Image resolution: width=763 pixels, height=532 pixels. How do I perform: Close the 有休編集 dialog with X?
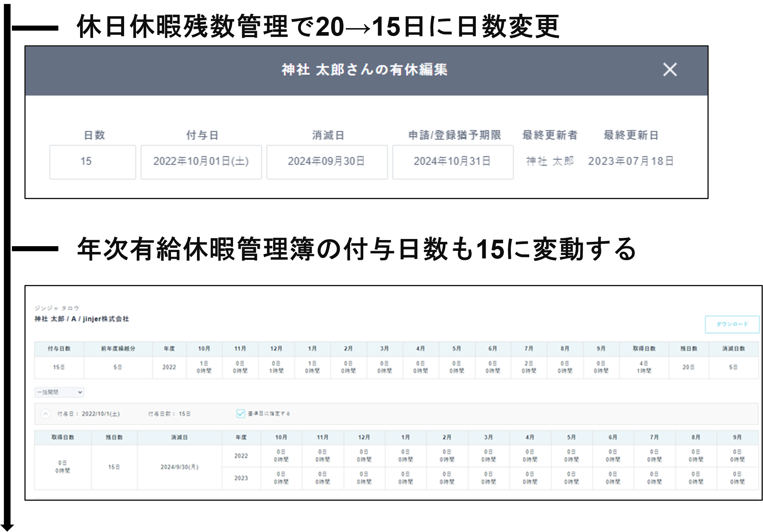(670, 70)
